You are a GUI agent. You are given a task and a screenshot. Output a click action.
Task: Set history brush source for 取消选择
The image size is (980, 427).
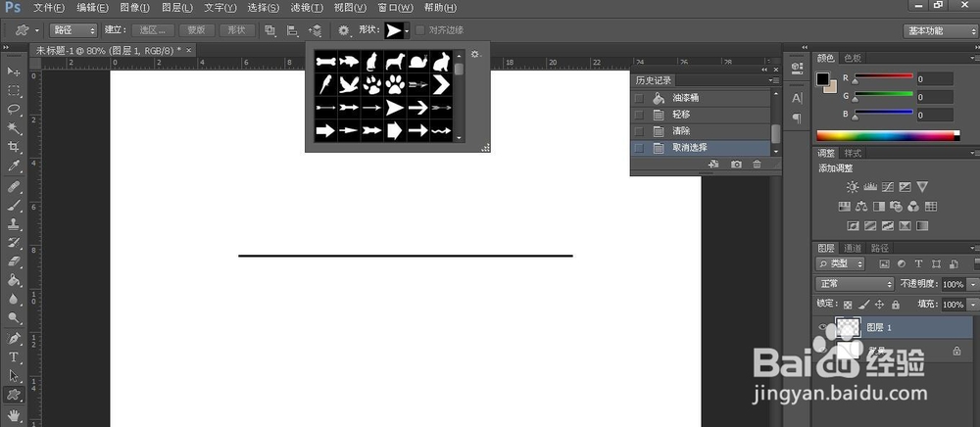pos(639,148)
